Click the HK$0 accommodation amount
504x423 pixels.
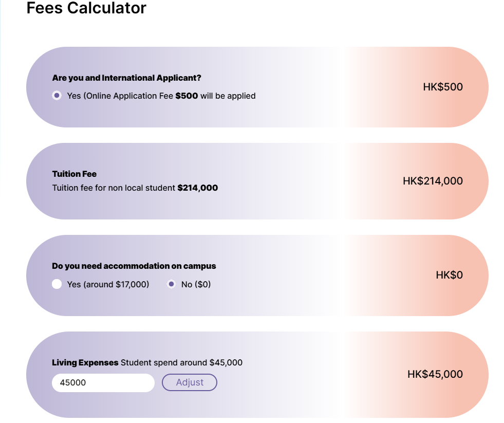point(449,275)
